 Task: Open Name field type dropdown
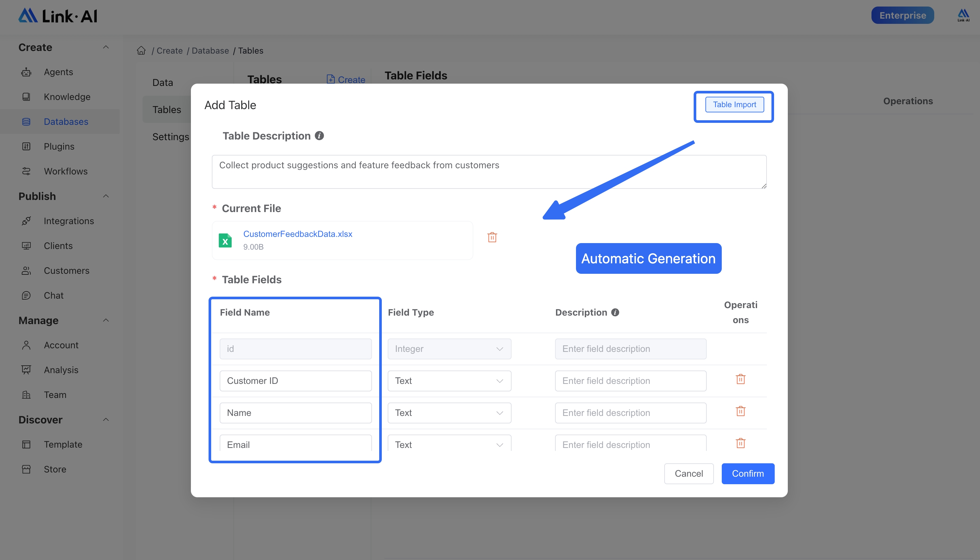[449, 413]
